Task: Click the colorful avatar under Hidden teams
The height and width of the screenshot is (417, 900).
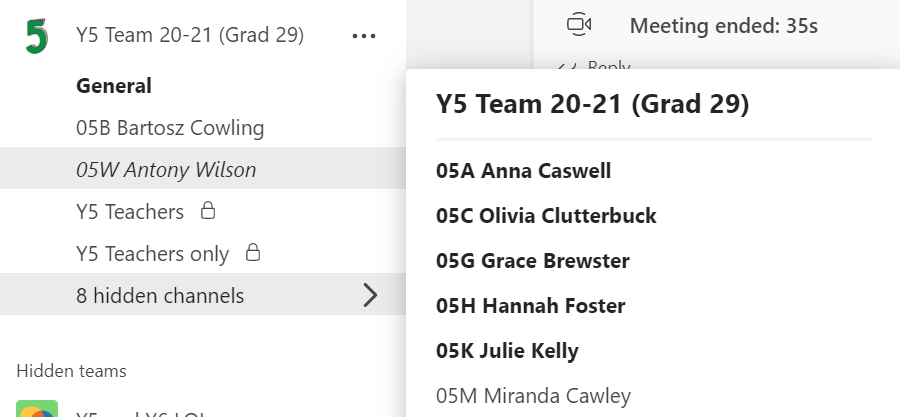Action: [36, 410]
